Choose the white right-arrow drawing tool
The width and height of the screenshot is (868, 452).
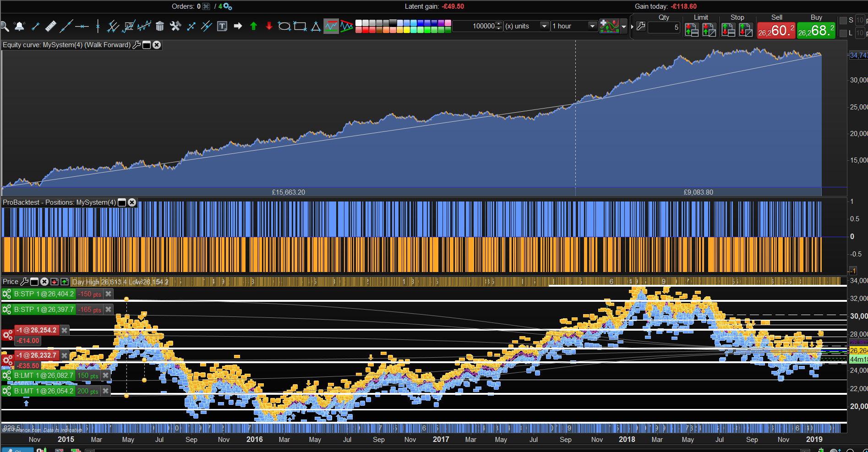[238, 26]
